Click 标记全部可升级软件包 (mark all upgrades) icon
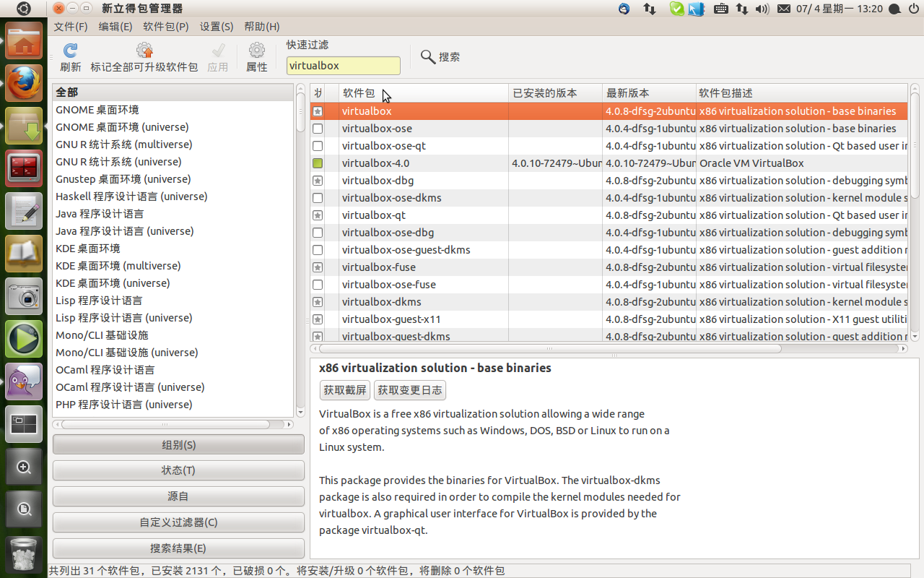Image resolution: width=924 pixels, height=578 pixels. coord(144,51)
